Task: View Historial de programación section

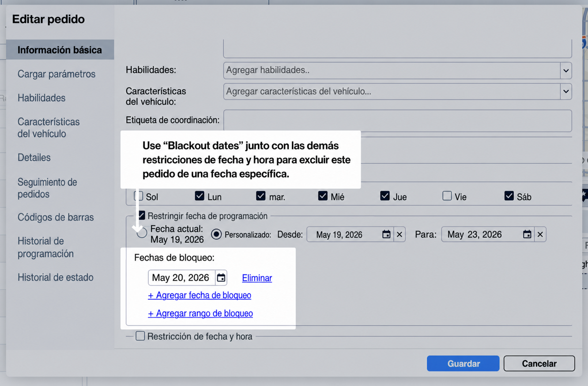Action: click(x=46, y=247)
